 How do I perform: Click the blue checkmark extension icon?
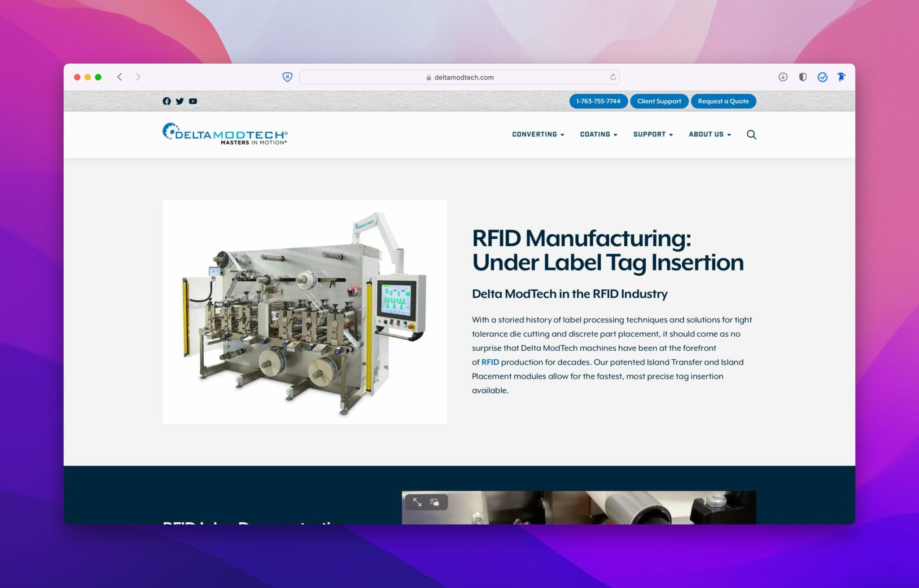[822, 77]
